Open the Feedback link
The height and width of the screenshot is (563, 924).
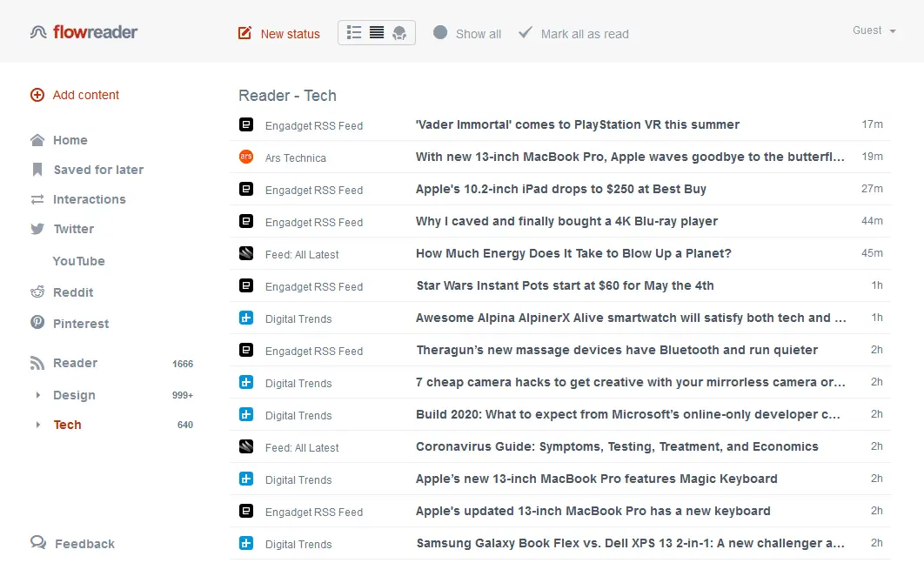click(x=84, y=544)
